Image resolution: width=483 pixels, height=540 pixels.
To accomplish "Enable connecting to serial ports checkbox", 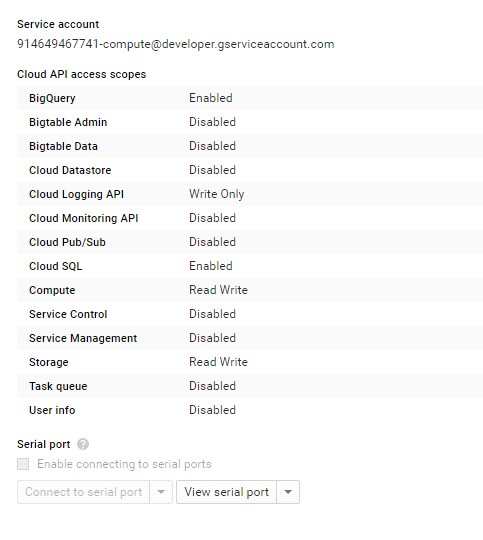I will (23, 464).
